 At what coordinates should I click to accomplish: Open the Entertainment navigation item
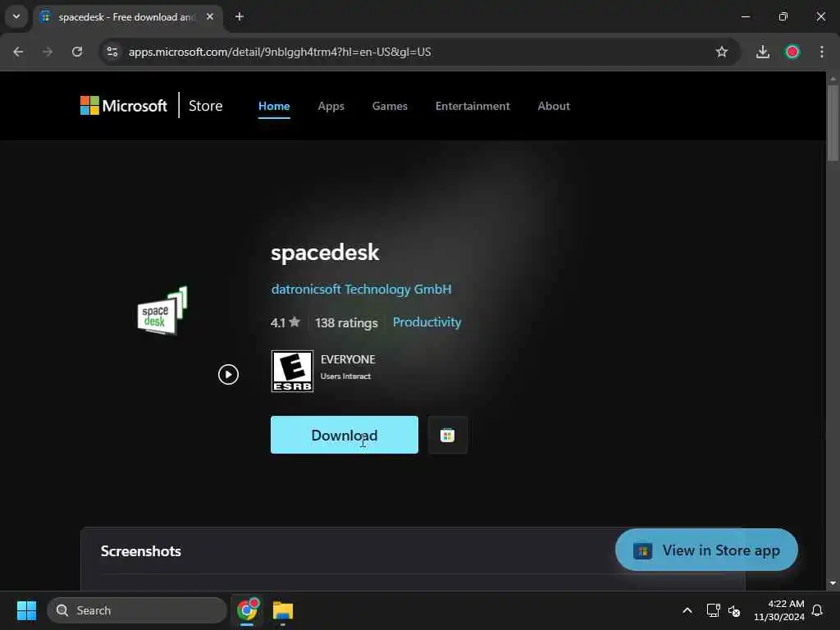[472, 106]
